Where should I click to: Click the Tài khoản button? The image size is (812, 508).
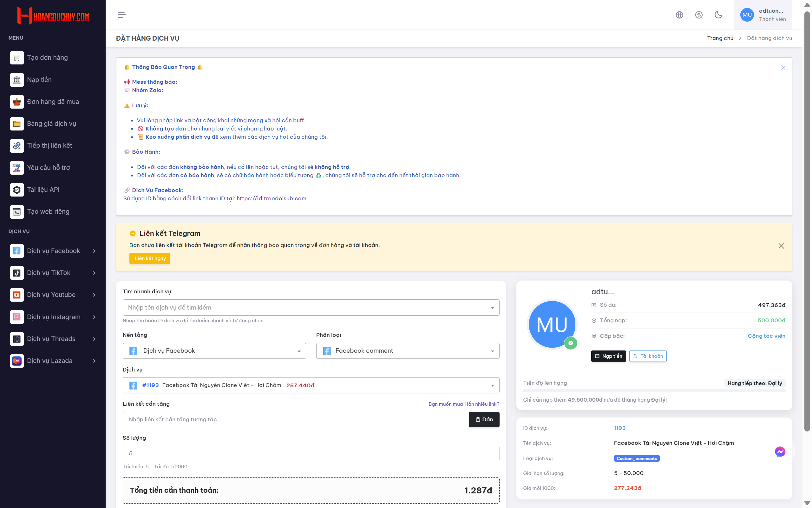coord(648,356)
